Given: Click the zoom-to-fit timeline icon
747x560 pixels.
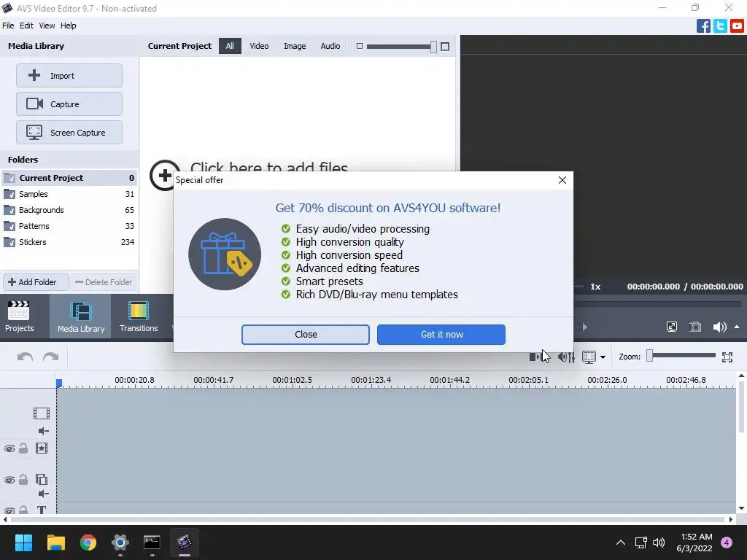Looking at the screenshot, I should (x=727, y=357).
